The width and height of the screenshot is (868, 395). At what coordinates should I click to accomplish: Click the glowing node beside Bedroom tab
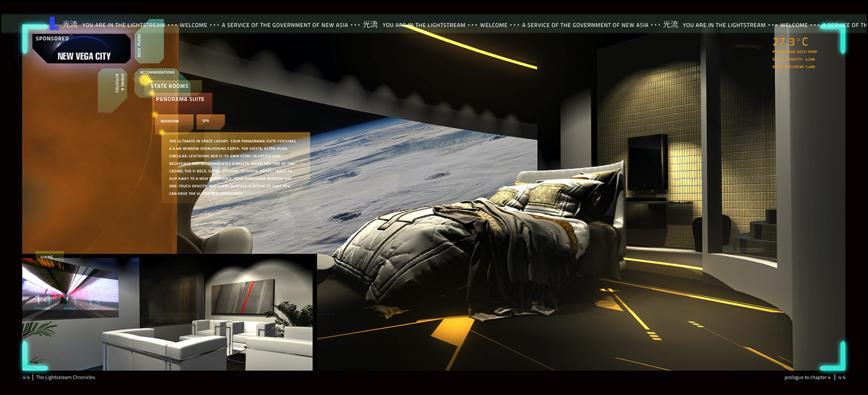click(x=155, y=115)
